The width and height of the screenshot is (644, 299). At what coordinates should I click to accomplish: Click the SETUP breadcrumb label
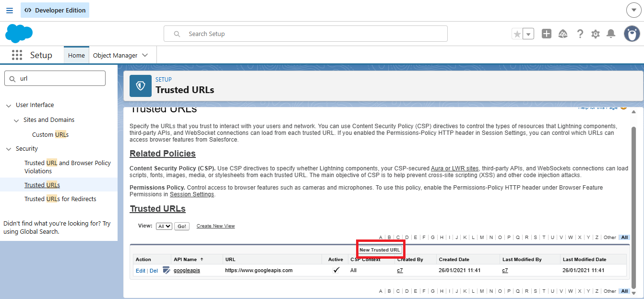[163, 80]
